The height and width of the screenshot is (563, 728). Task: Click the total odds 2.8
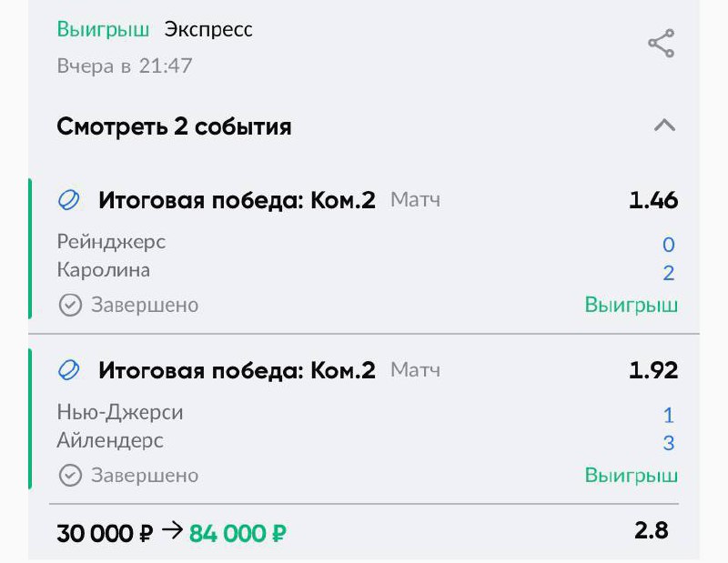coord(652,530)
